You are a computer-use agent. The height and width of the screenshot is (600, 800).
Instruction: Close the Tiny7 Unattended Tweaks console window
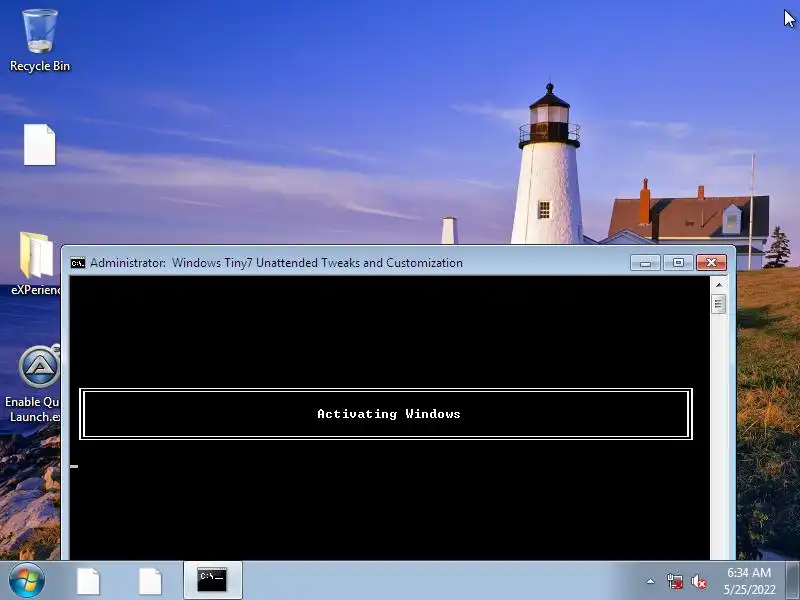(x=711, y=263)
